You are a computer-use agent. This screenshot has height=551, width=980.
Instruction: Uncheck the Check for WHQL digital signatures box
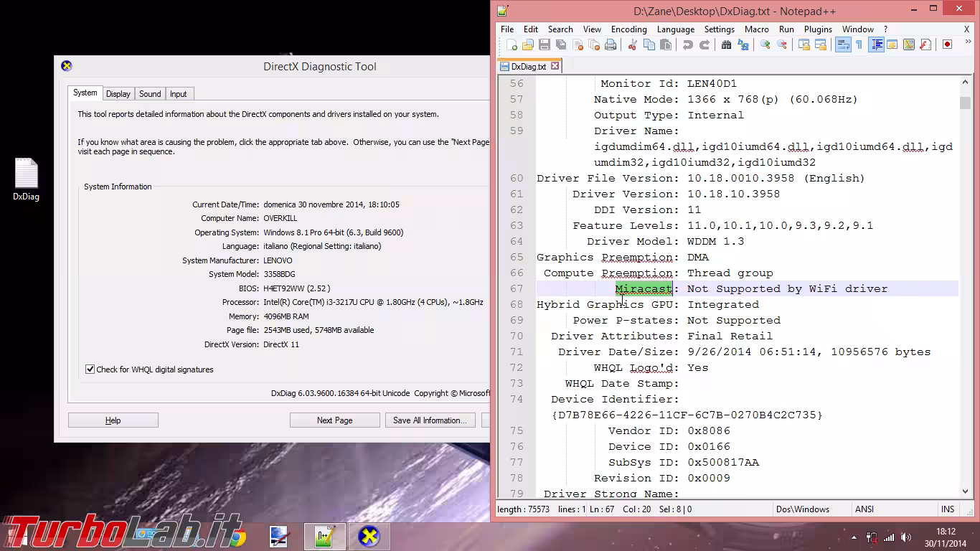(90, 369)
